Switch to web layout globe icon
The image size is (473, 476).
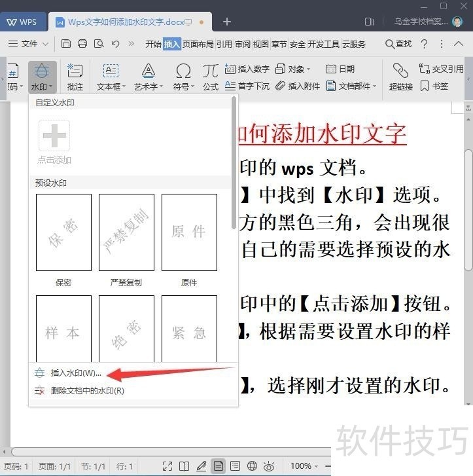coord(252,466)
